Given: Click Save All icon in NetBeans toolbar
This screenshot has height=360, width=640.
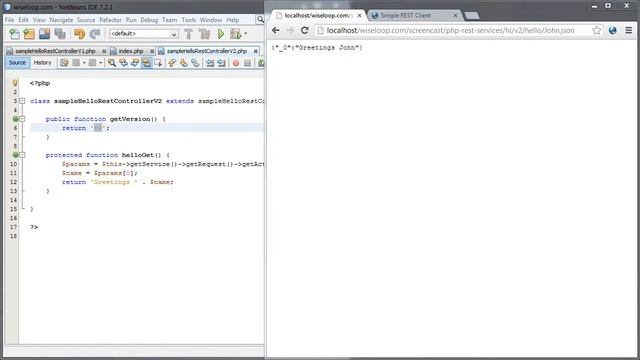Looking at the screenshot, I should pyautogui.click(x=60, y=34).
